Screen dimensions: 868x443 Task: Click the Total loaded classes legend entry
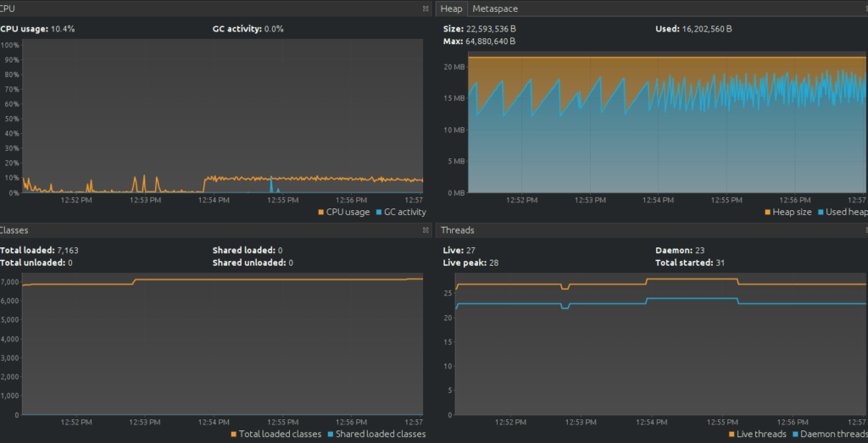pos(275,435)
